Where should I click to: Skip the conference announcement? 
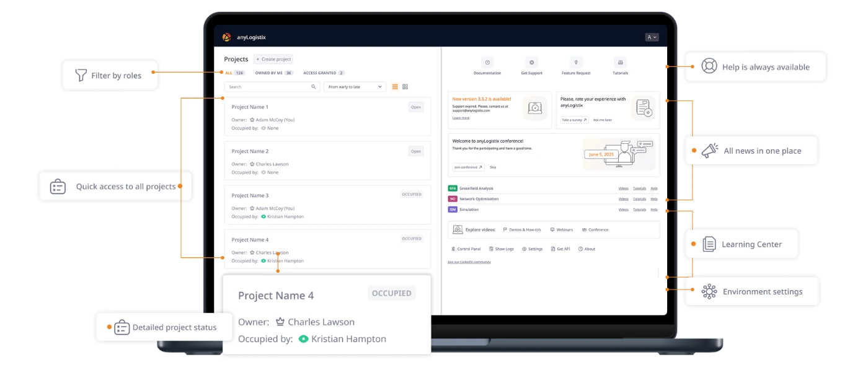493,167
